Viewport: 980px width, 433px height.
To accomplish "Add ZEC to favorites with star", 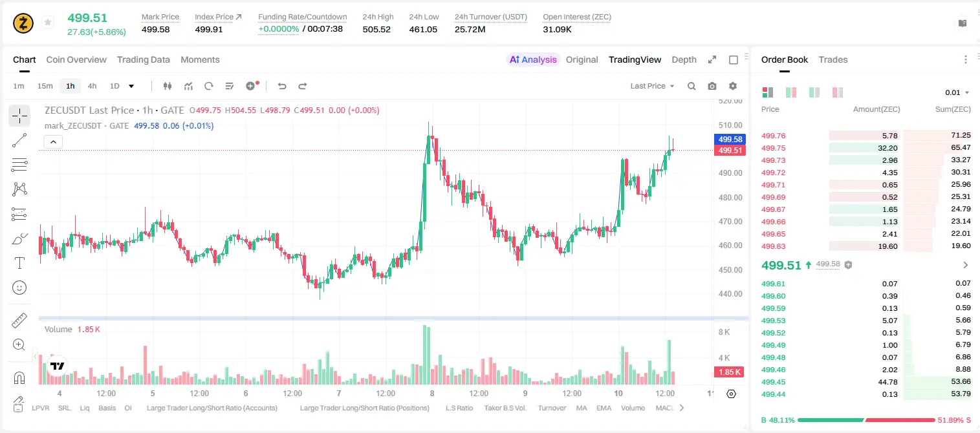I will 48,23.
